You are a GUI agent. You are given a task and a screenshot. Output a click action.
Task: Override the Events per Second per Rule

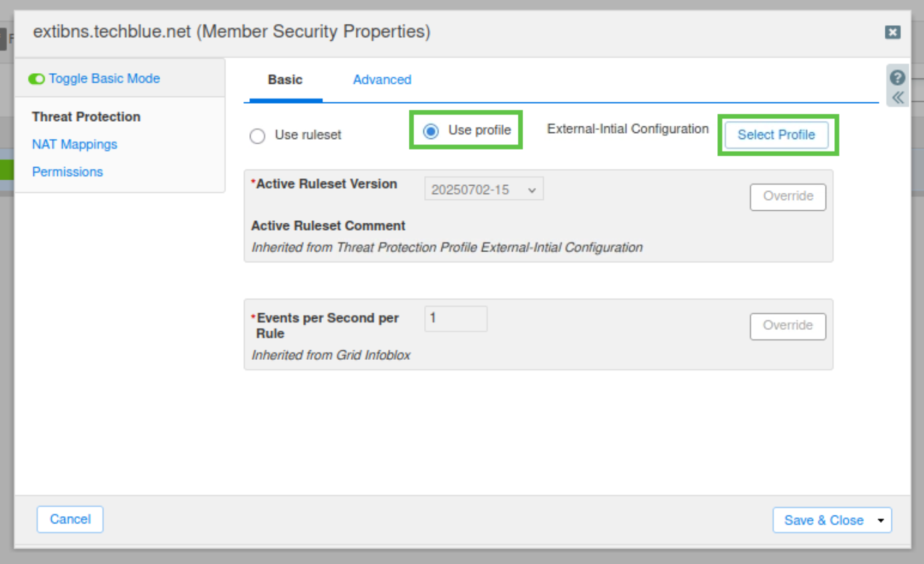tap(788, 326)
